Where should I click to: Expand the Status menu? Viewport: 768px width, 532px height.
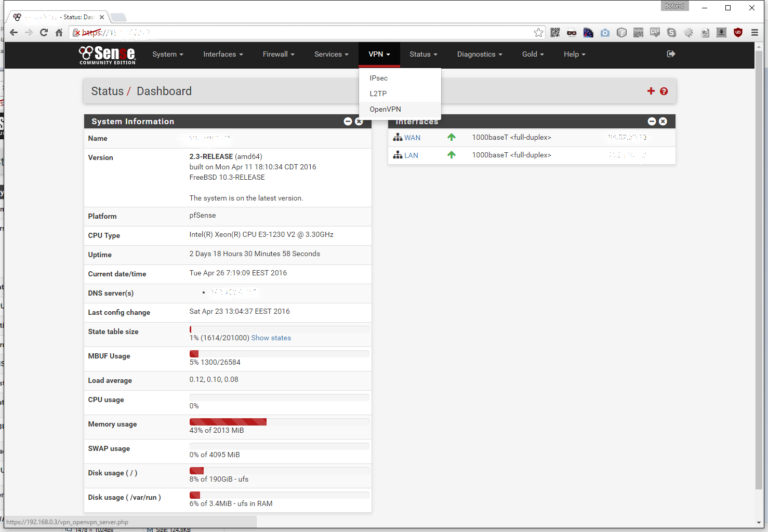pyautogui.click(x=423, y=54)
